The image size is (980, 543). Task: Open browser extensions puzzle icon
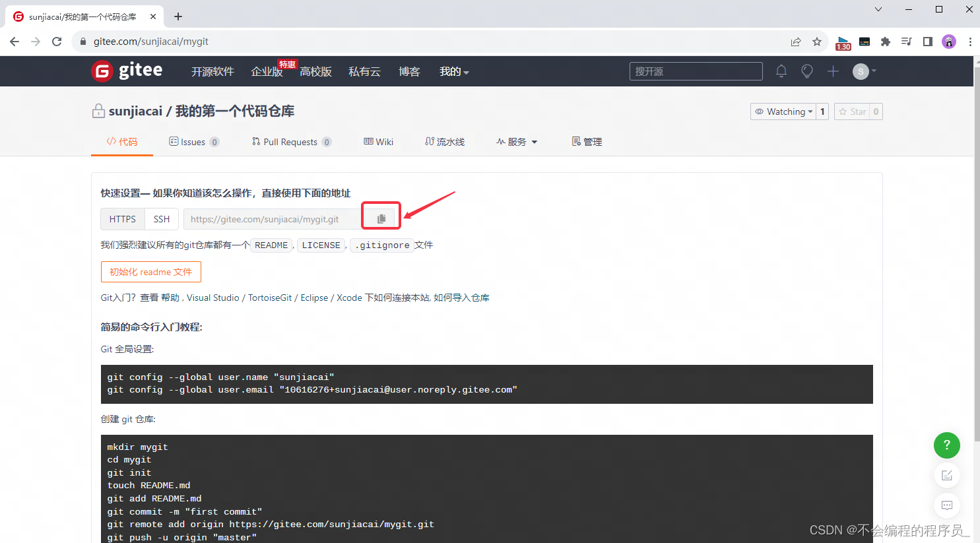point(886,42)
